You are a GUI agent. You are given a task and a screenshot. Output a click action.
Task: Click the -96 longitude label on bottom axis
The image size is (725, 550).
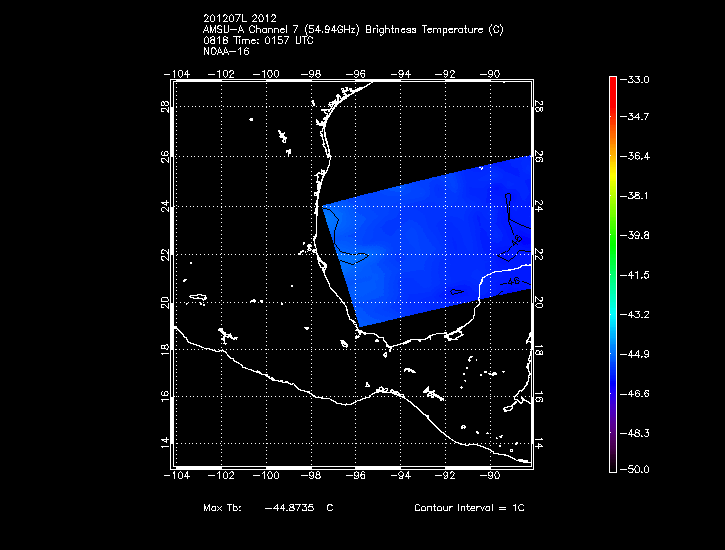356,475
